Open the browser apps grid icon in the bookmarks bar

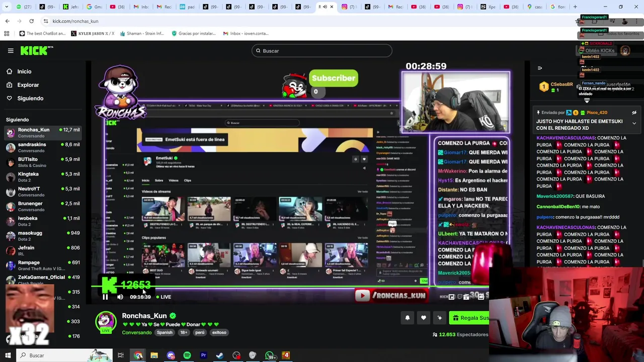click(7, 34)
